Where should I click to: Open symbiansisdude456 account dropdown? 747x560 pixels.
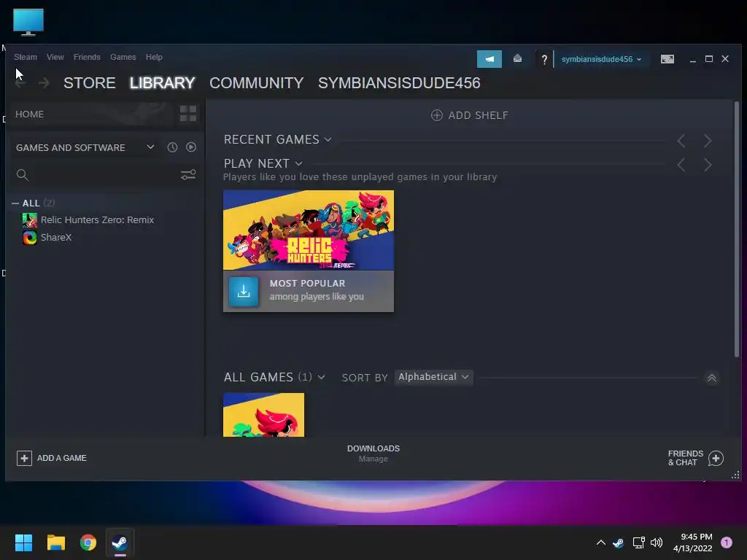[x=601, y=59]
